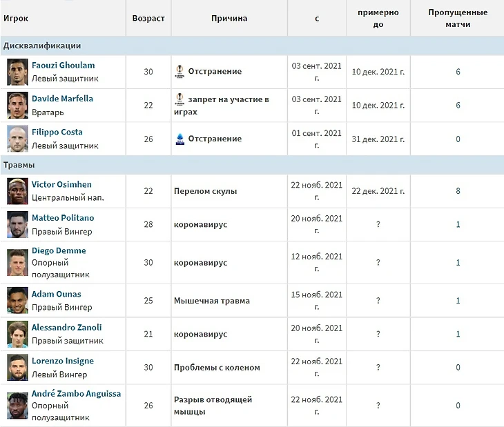Open Lorenzo Insigne's profile link
The height and width of the screenshot is (427, 504).
coord(63,361)
